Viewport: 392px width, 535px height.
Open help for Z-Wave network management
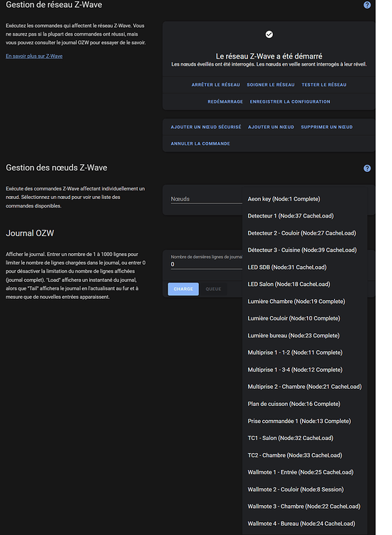[367, 5]
